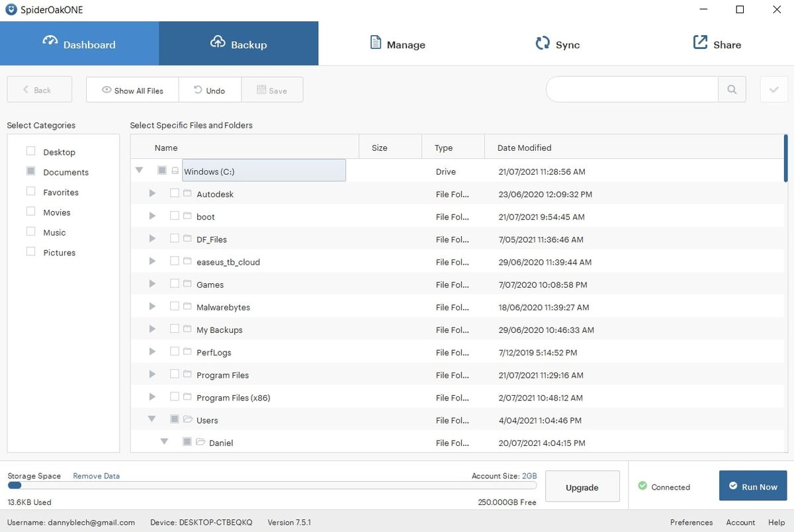
Task: Collapse the Users folder tree
Action: [x=152, y=419]
